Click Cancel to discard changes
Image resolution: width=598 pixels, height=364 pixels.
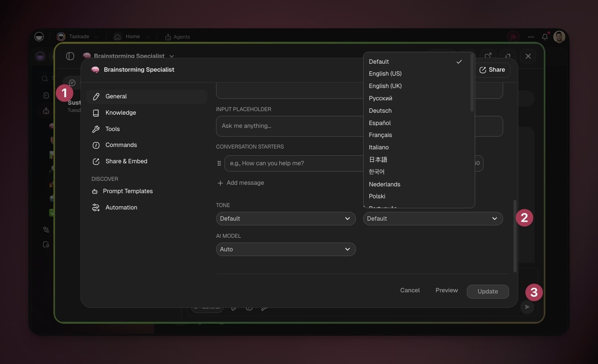tap(409, 290)
